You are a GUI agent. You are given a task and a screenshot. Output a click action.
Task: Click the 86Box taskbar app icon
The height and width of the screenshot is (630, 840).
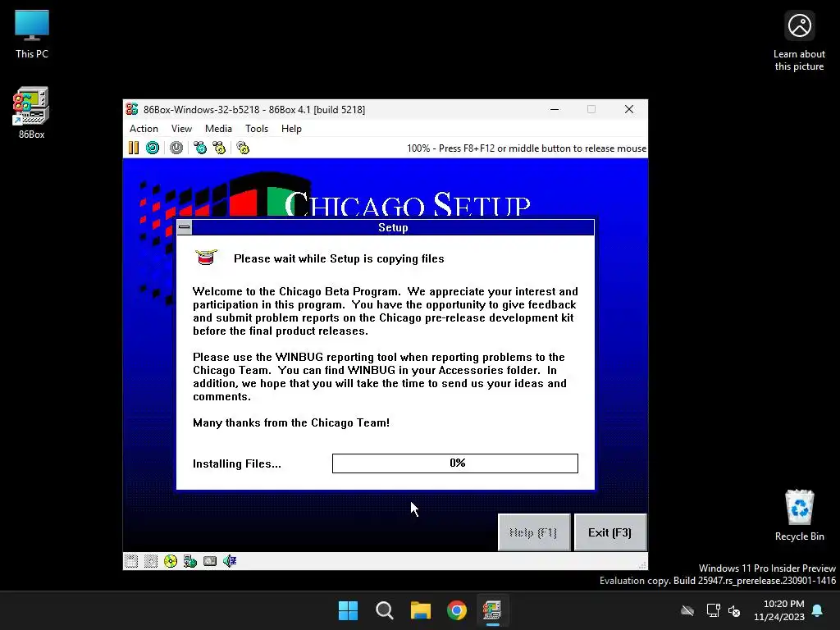pyautogui.click(x=492, y=610)
